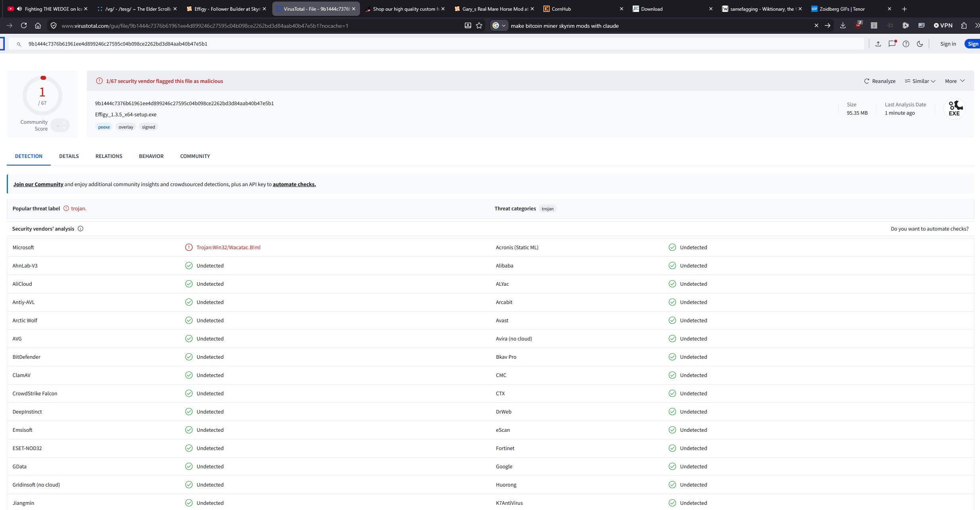Viewport: 980px width, 510px height.
Task: Click the overflow chevrons in browser toolbar
Action: (977, 25)
